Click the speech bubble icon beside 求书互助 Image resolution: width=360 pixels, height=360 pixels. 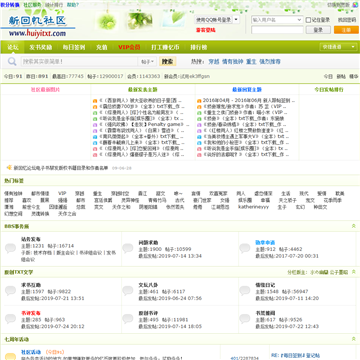10,290
